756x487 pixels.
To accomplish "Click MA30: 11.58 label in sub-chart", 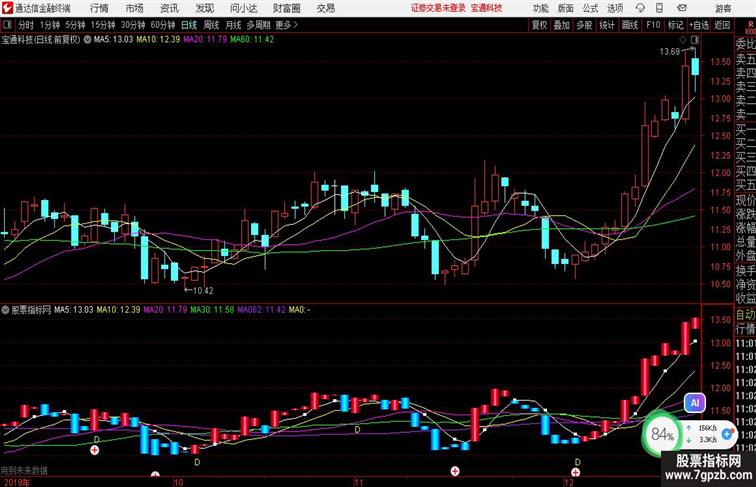I will (x=212, y=310).
